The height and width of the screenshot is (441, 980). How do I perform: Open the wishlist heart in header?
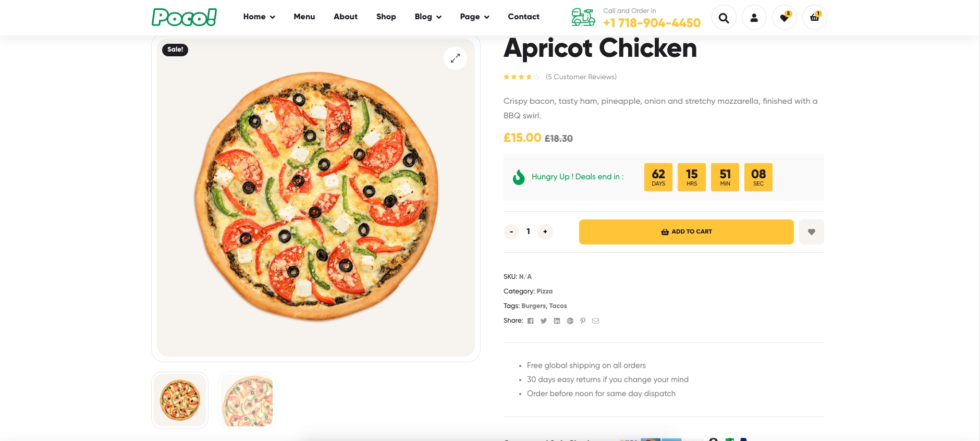[784, 18]
